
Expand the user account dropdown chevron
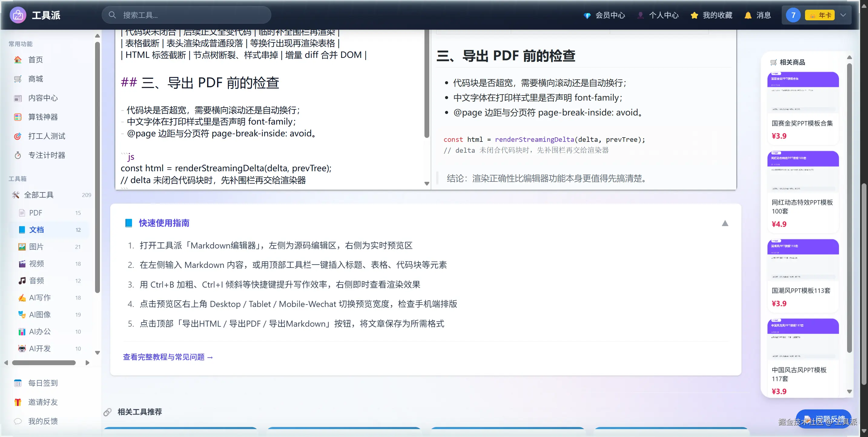(843, 15)
